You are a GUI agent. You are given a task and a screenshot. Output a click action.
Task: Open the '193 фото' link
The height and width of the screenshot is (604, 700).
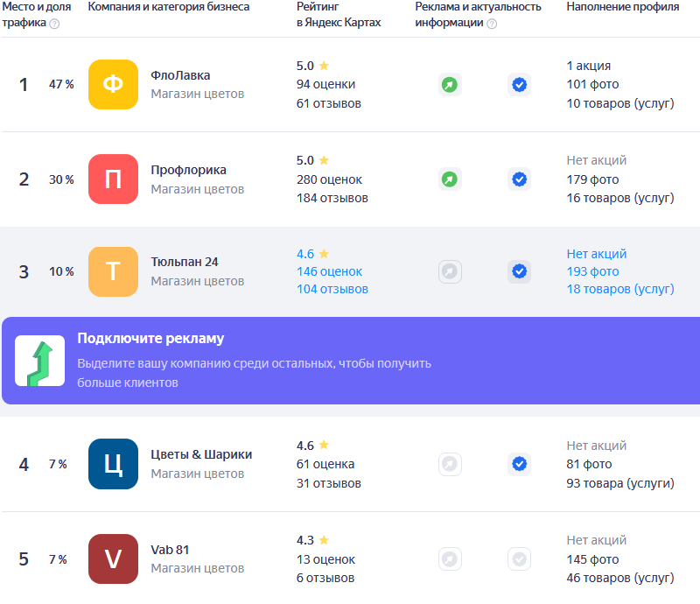(593, 271)
